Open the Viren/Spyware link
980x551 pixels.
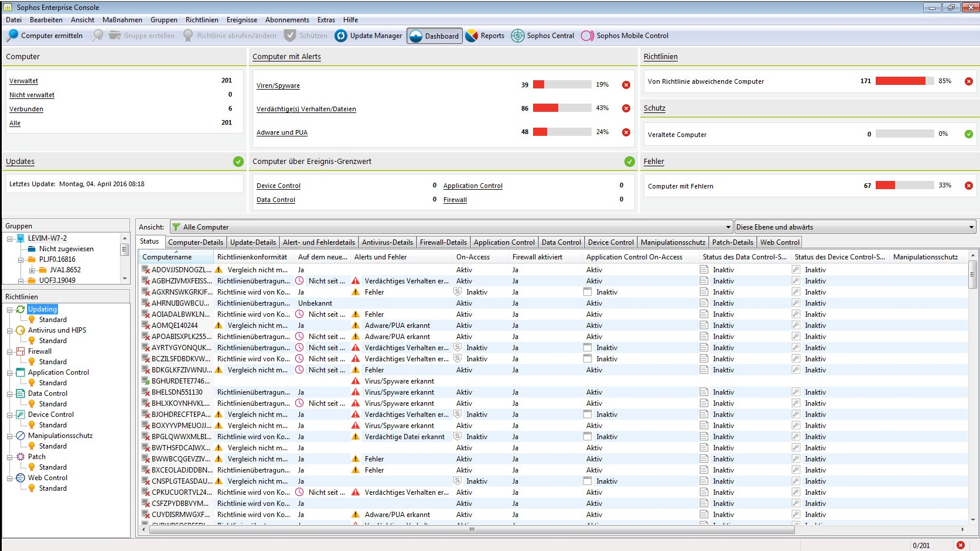[278, 86]
